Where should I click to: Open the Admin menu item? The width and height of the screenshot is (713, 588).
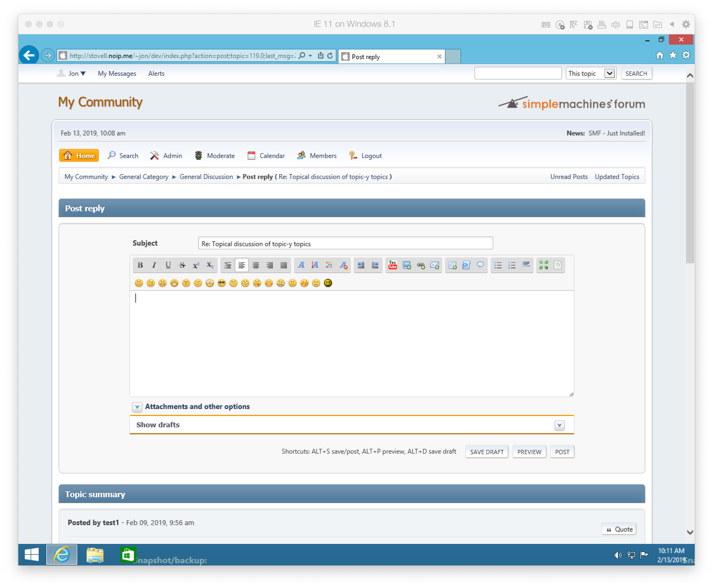(166, 156)
